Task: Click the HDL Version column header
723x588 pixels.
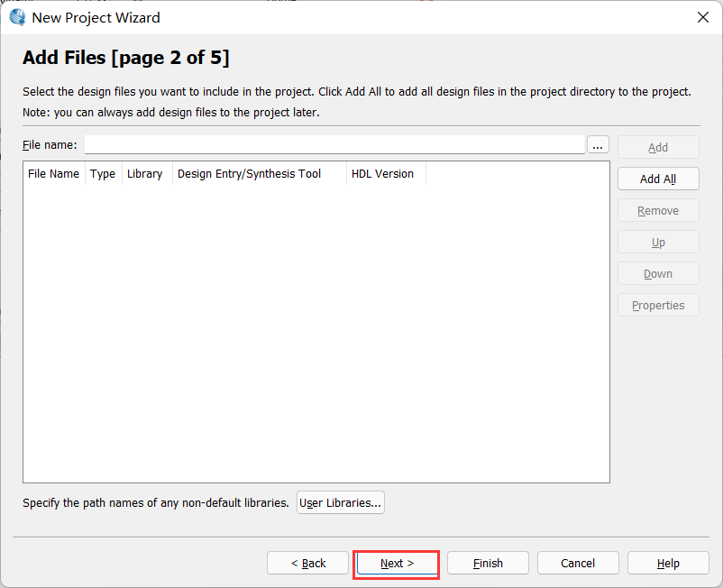Action: [386, 174]
